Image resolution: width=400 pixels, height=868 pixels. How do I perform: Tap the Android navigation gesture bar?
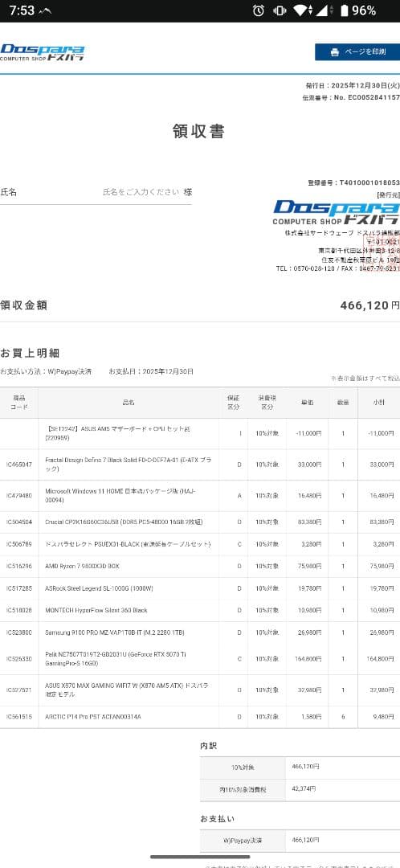pyautogui.click(x=200, y=857)
